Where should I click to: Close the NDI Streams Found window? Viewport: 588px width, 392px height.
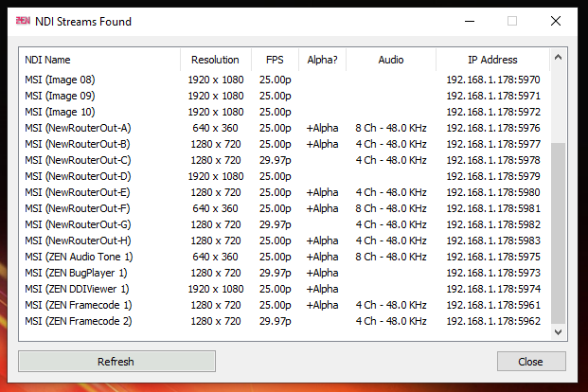(x=556, y=21)
